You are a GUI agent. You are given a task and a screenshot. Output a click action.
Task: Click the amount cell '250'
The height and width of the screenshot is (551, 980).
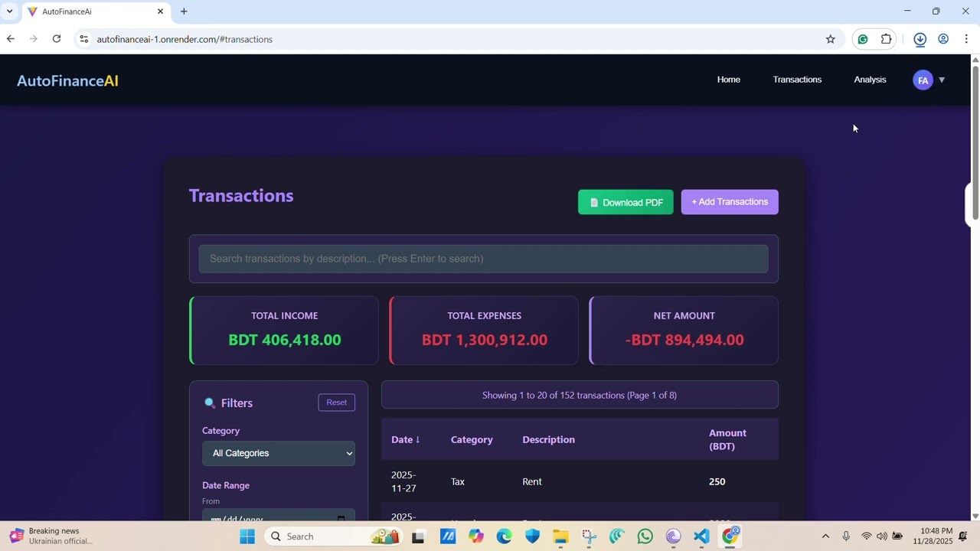click(x=717, y=481)
